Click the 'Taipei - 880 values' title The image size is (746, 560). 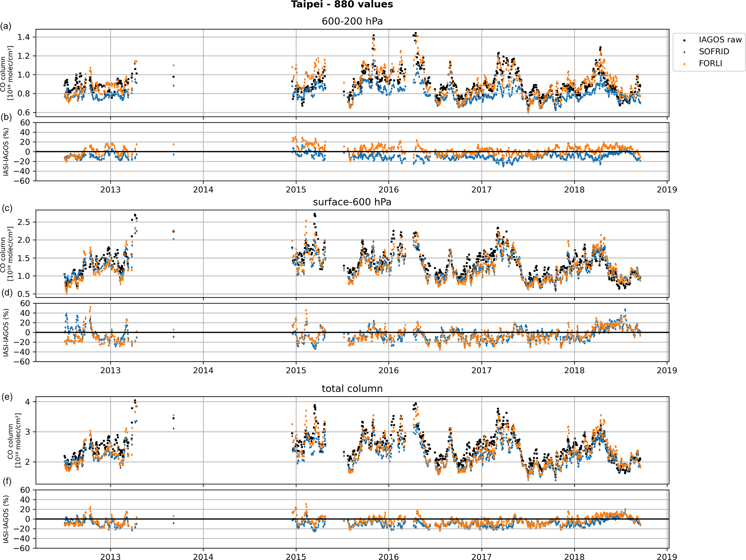[342, 5]
